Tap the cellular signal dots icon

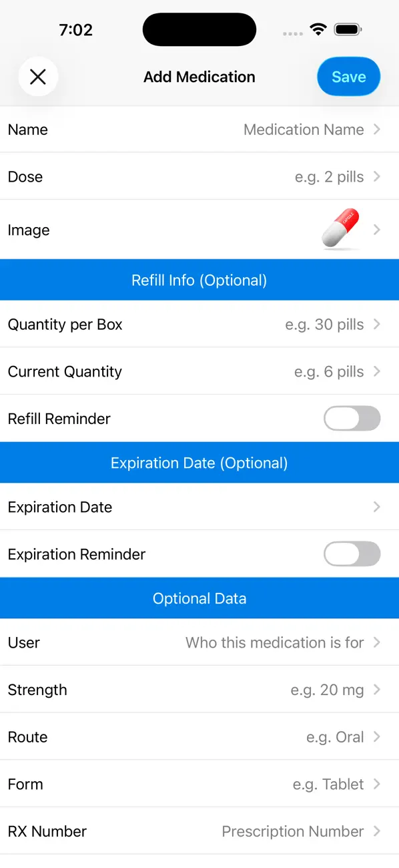292,32
